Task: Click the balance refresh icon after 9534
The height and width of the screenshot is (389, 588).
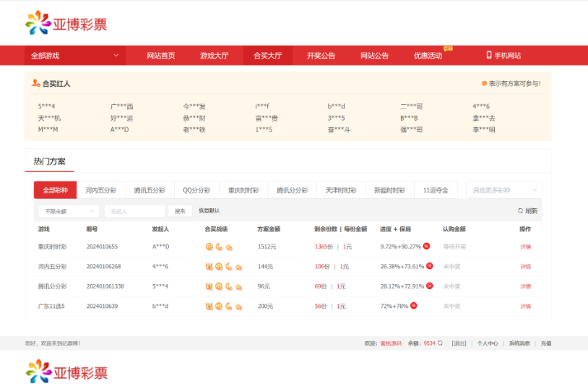Action: coord(440,343)
